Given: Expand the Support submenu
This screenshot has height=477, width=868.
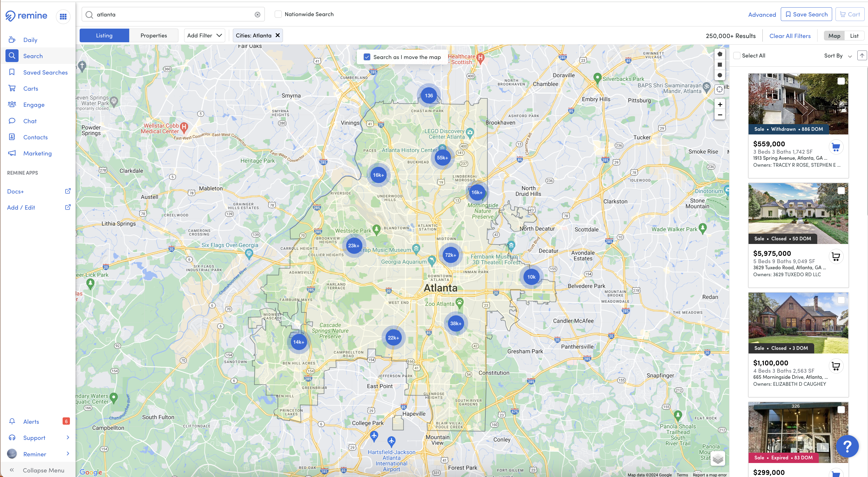Looking at the screenshot, I should 68,437.
